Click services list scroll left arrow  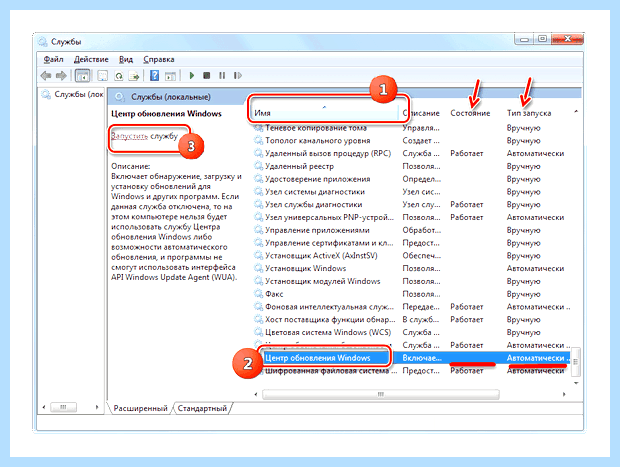[256, 394]
